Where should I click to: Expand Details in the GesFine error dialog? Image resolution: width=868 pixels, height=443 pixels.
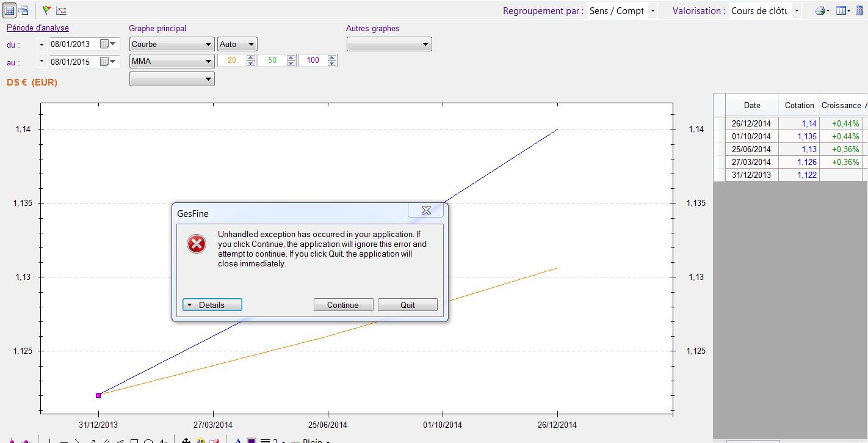[212, 305]
